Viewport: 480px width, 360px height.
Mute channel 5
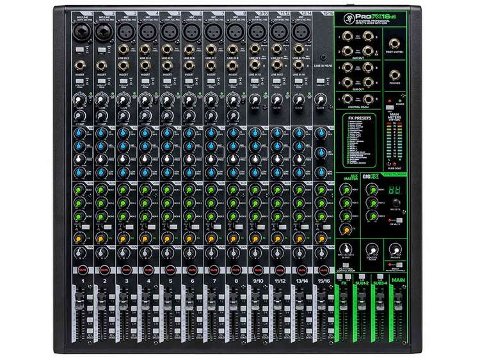[170, 269]
